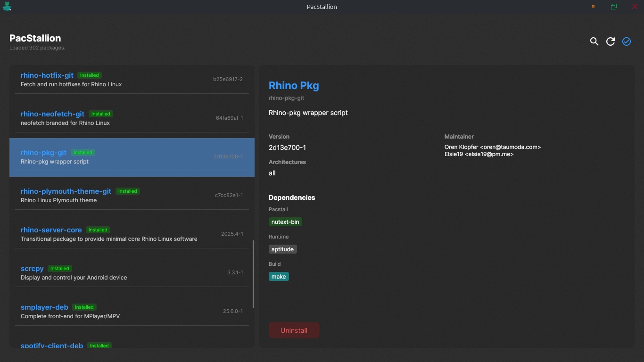The height and width of the screenshot is (362, 644).
Task: Select the rhino-neofetch-git package
Action: pyautogui.click(x=132, y=118)
